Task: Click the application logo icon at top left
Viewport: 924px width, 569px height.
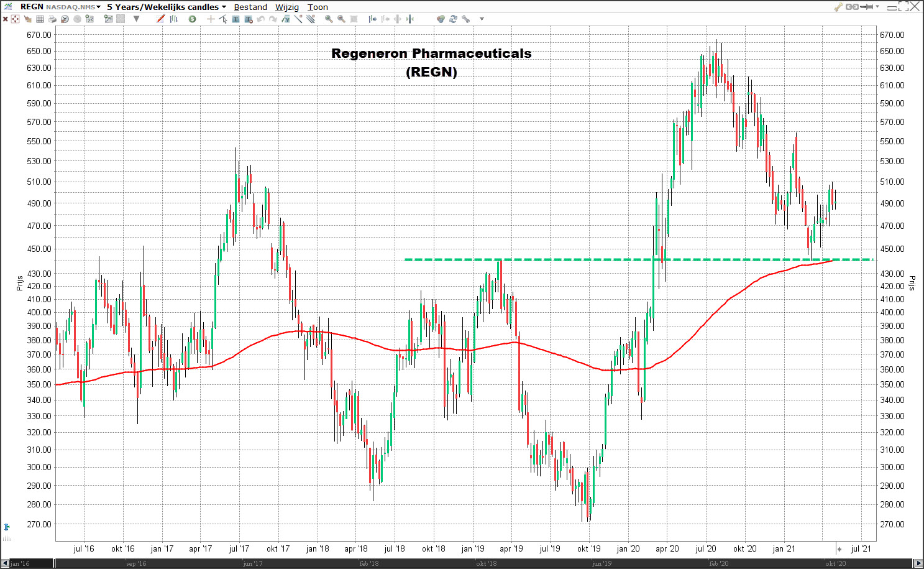Action: point(7,7)
